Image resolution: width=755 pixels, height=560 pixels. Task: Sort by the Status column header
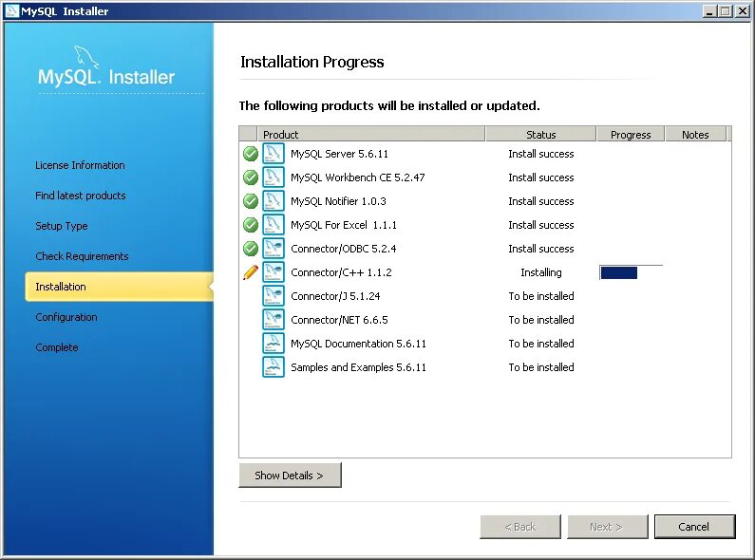click(x=540, y=134)
